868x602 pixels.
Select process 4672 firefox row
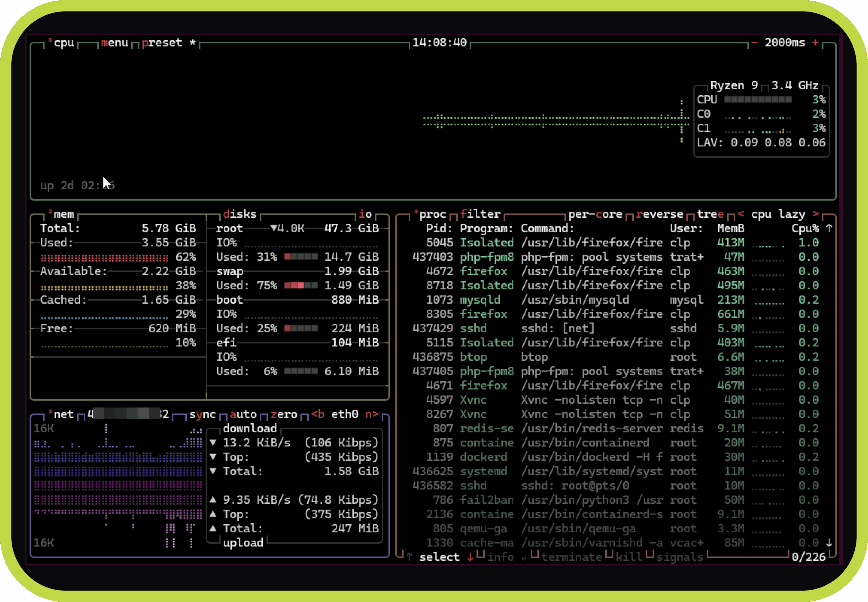[x=616, y=271]
